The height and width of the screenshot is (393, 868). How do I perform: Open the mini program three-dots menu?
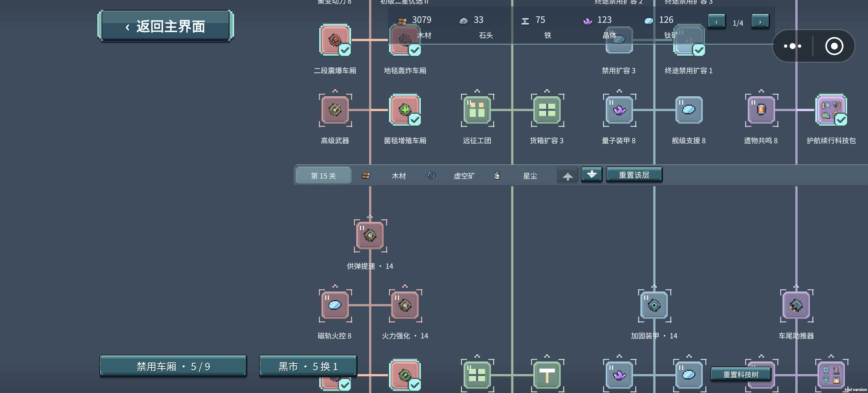pos(792,46)
